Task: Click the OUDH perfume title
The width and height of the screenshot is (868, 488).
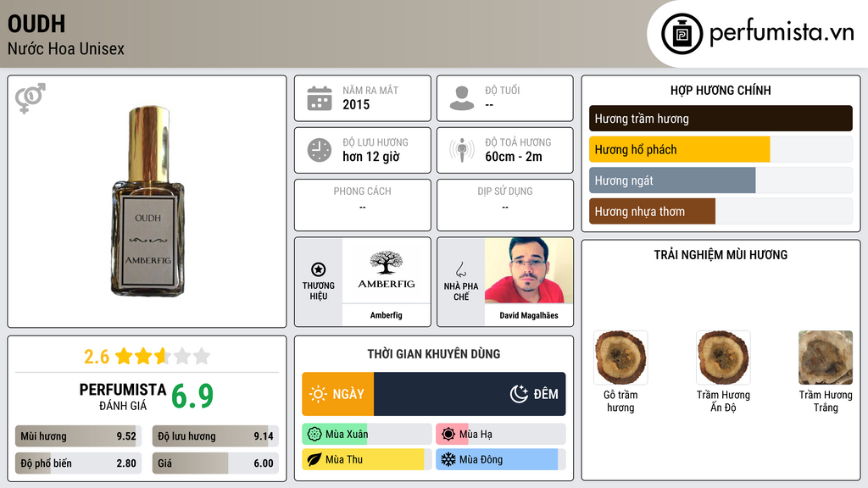Action: [36, 24]
